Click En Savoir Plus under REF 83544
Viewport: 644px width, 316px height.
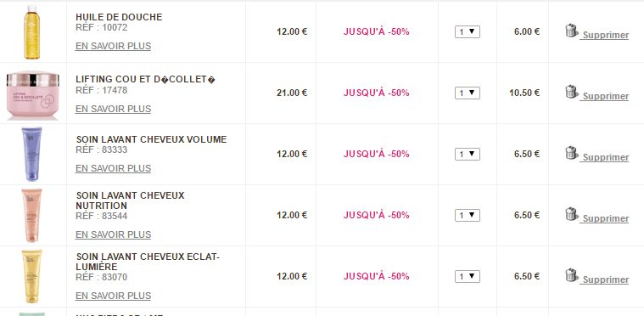tap(113, 234)
